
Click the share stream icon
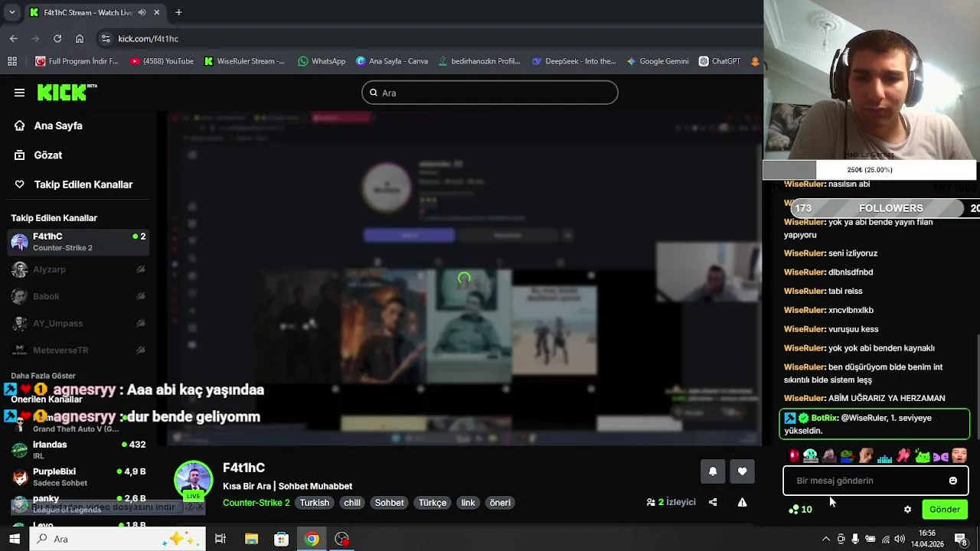click(713, 502)
